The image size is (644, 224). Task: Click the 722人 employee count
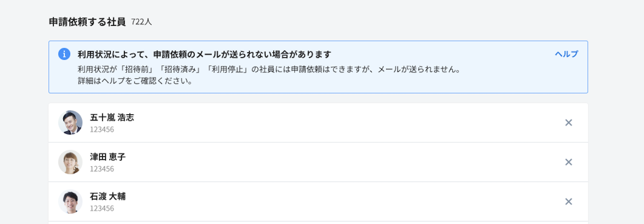click(x=141, y=22)
